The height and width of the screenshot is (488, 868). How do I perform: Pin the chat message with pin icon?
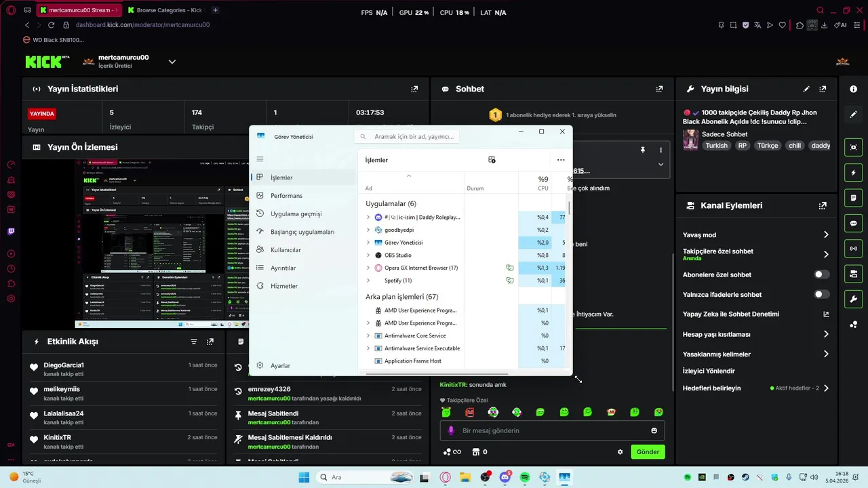click(x=643, y=150)
